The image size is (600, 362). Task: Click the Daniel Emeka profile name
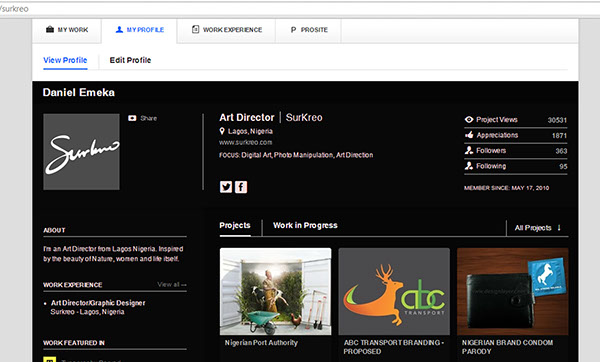78,92
